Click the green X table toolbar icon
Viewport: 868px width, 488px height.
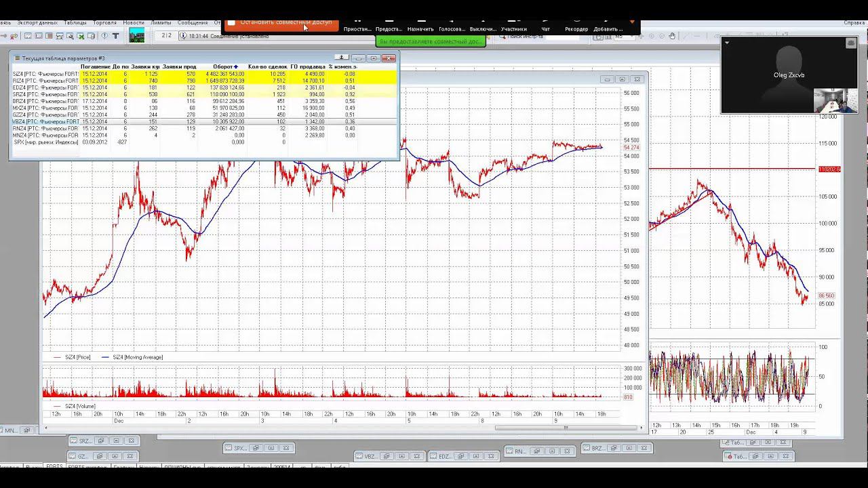click(x=81, y=36)
